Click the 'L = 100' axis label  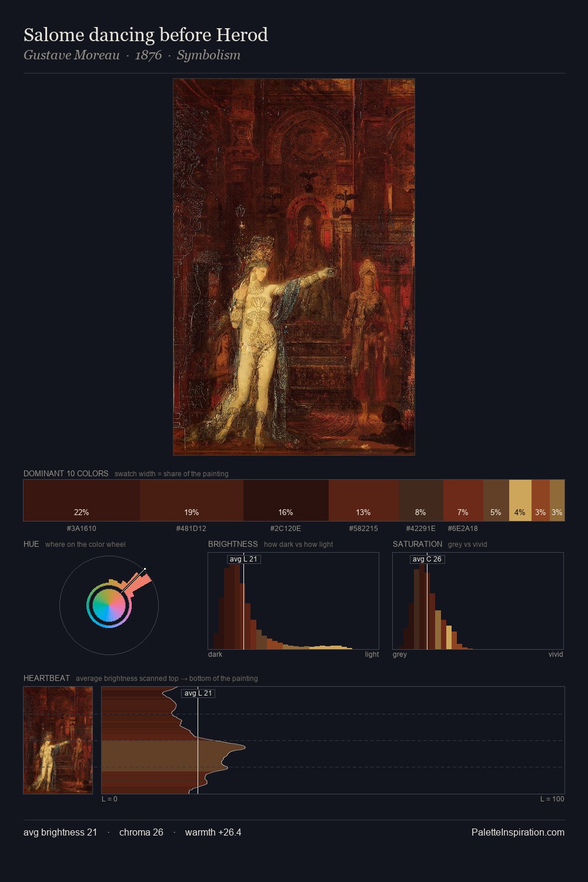point(552,799)
